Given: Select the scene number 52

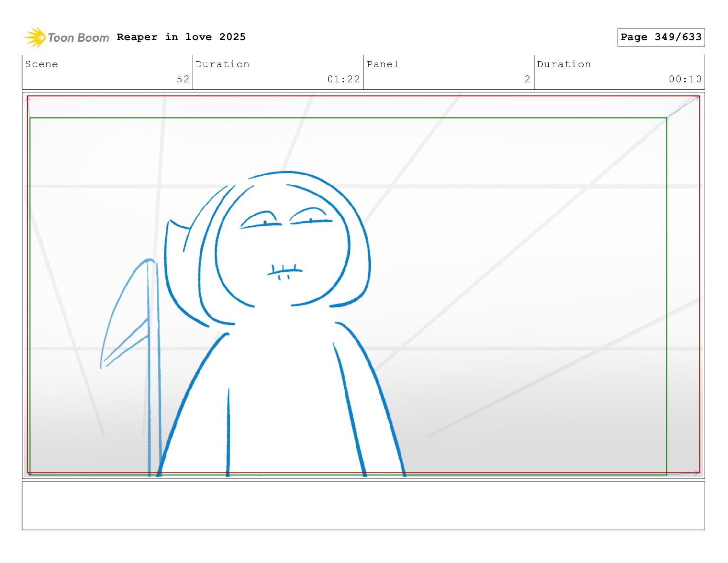Looking at the screenshot, I should pos(183,79).
